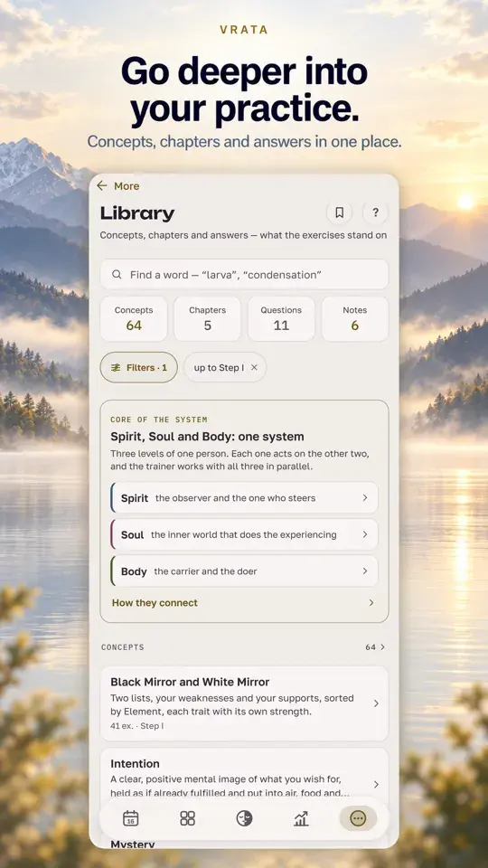Open the Filters · 1 button

139,368
